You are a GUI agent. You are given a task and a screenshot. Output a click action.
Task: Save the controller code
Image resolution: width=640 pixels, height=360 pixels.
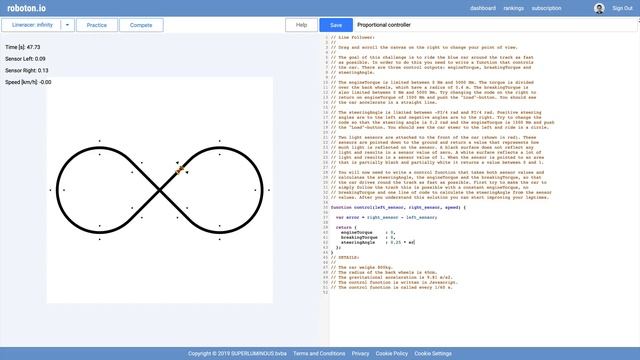(336, 25)
